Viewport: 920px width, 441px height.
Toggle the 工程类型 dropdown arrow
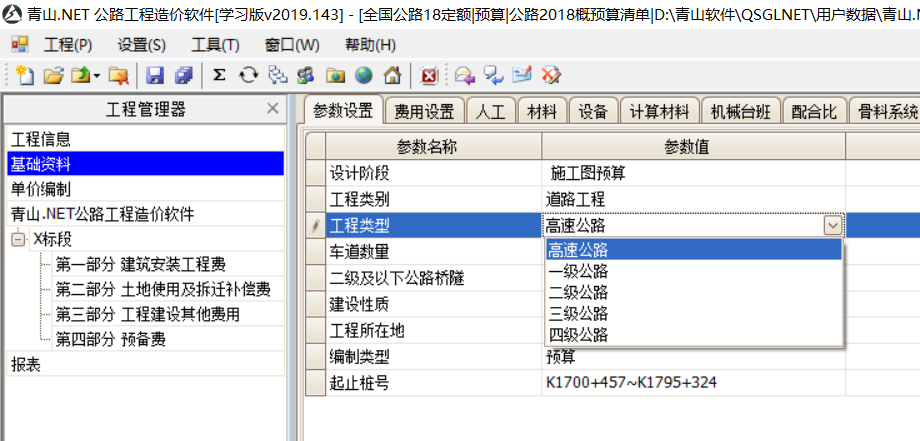pyautogui.click(x=832, y=226)
